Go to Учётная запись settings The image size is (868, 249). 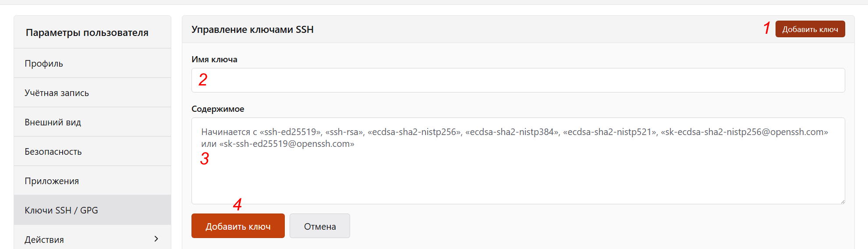point(57,93)
